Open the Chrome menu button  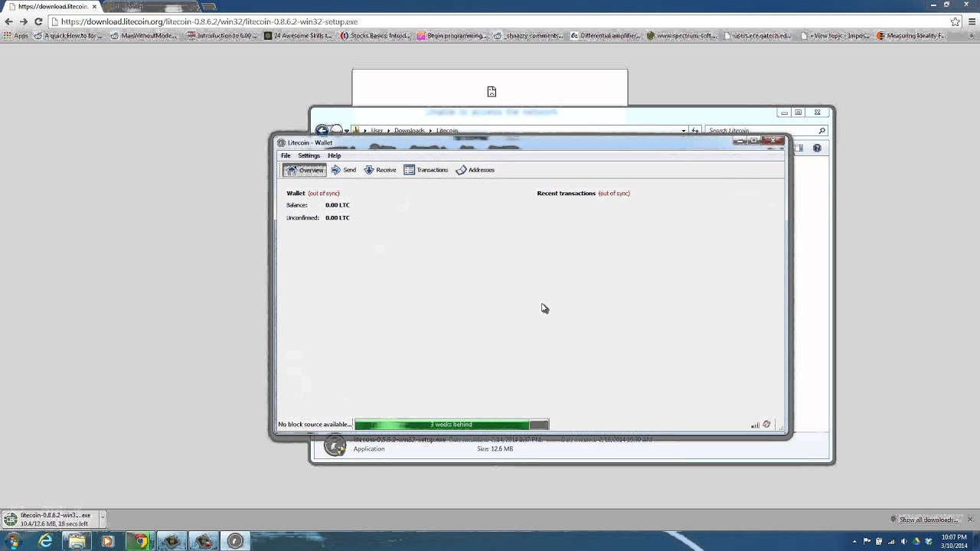[972, 21]
